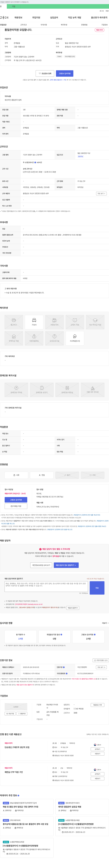Switch to the 모집요강 tab

click(3, 25)
